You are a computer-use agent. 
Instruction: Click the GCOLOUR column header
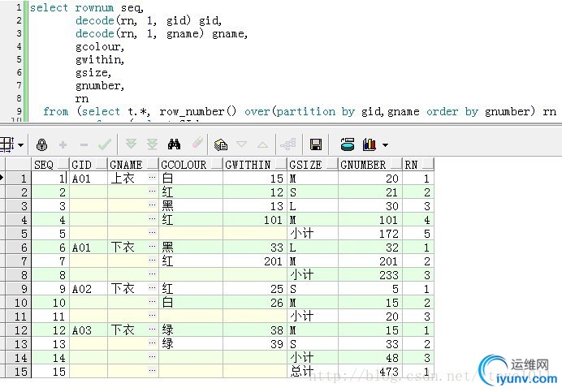(191, 165)
